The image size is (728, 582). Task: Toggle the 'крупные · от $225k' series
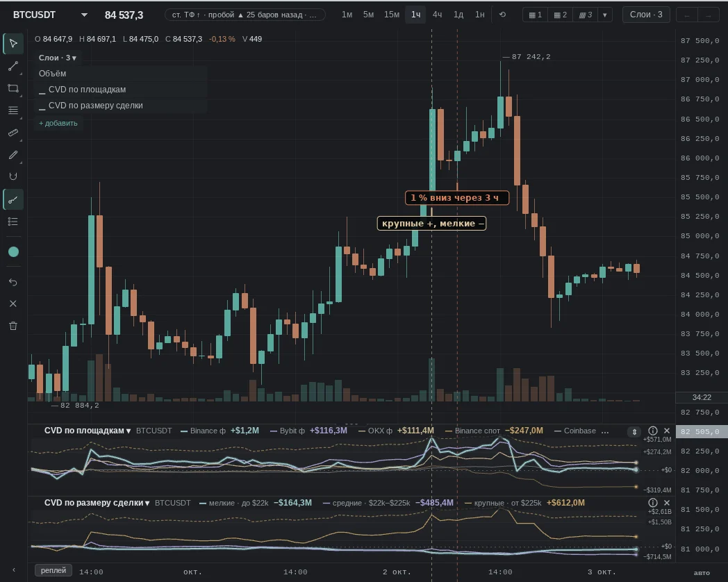[x=524, y=503]
